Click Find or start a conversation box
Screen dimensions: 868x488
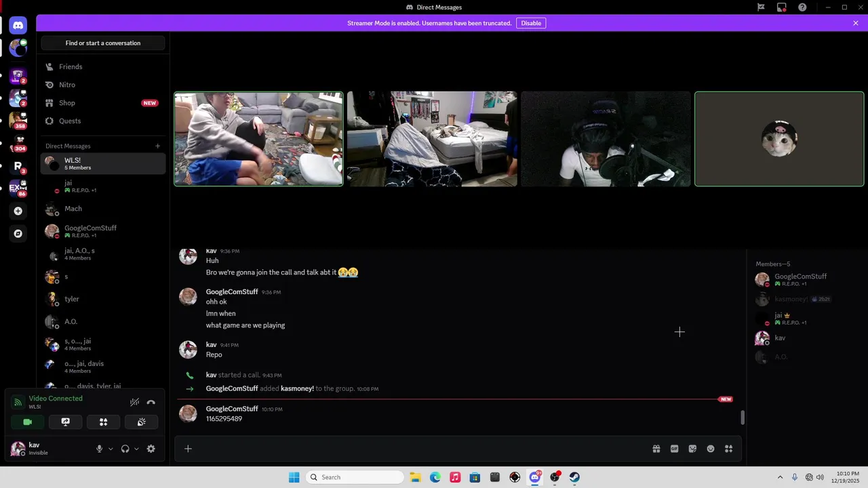point(103,43)
